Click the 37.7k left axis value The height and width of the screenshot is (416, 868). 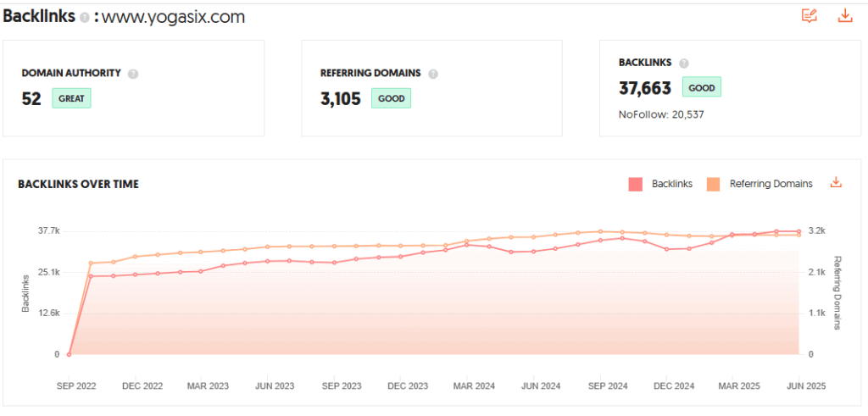tap(48, 230)
